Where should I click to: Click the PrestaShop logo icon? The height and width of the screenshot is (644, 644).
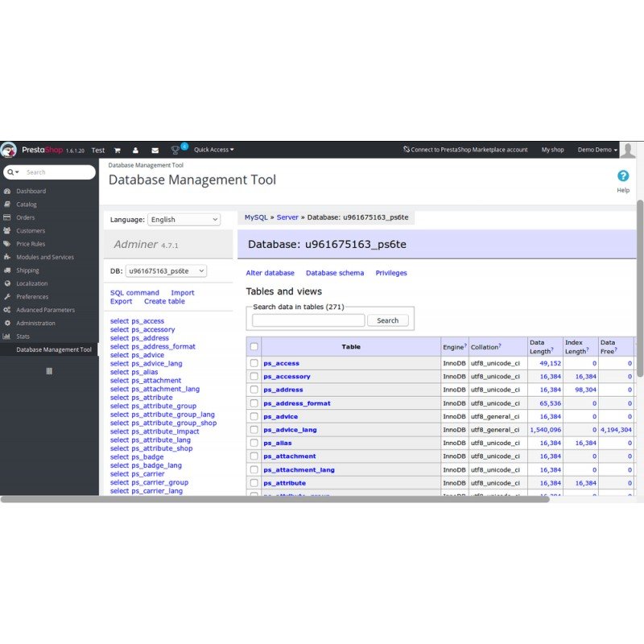pos(9,150)
